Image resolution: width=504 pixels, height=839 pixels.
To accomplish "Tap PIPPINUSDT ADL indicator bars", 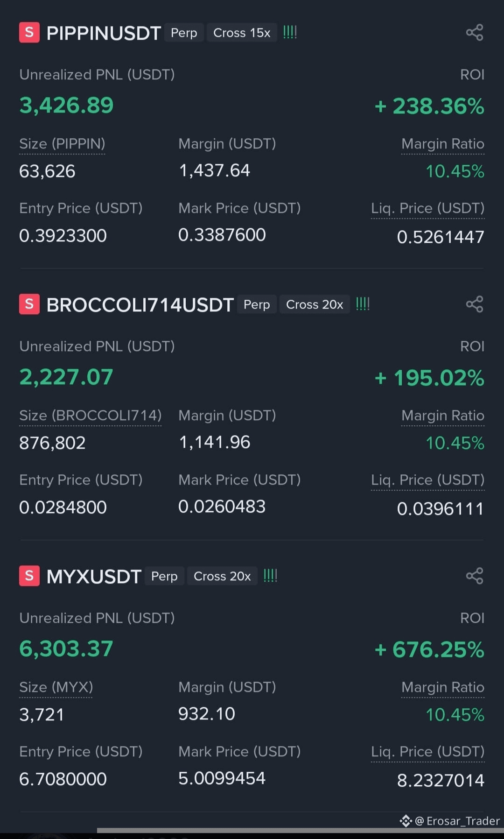I will [290, 32].
